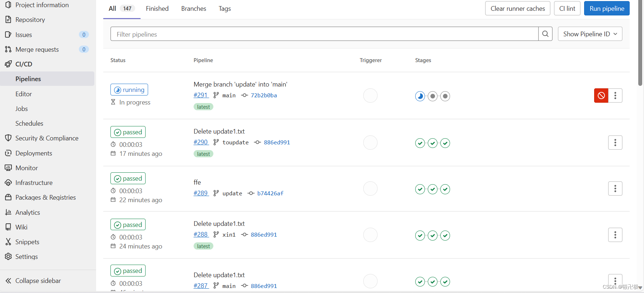Collapse the sidebar
The height and width of the screenshot is (293, 644).
[33, 281]
